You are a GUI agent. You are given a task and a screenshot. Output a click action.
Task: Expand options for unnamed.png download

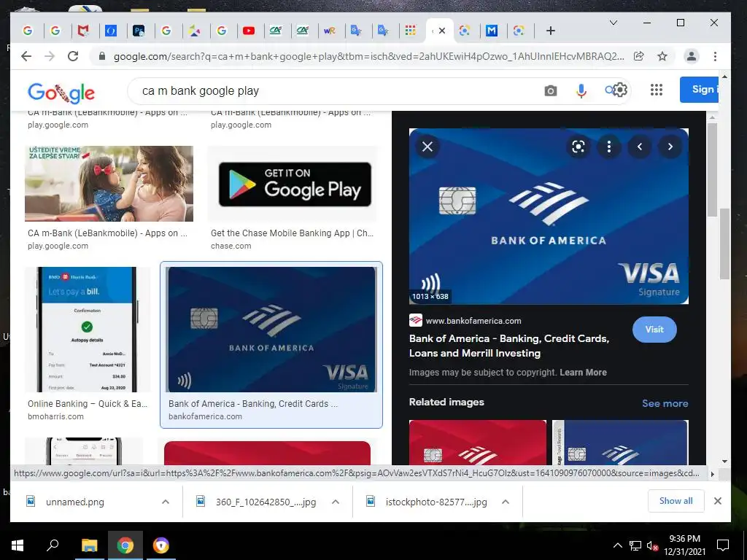click(166, 502)
